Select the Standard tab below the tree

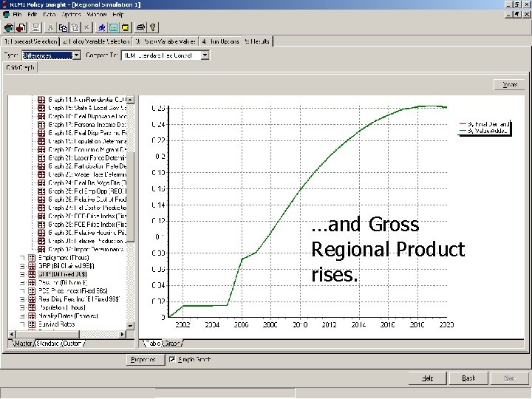coord(48,344)
